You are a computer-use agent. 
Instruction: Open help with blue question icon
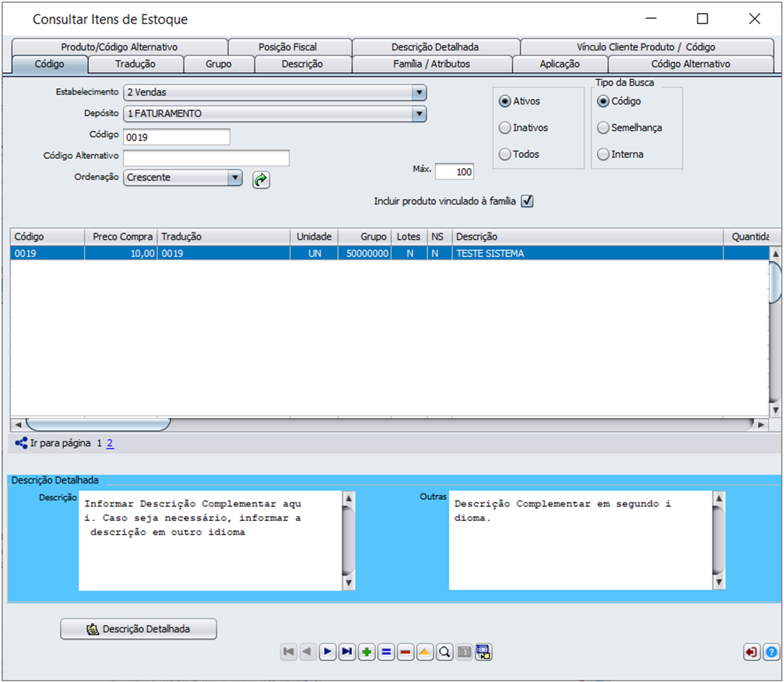772,652
